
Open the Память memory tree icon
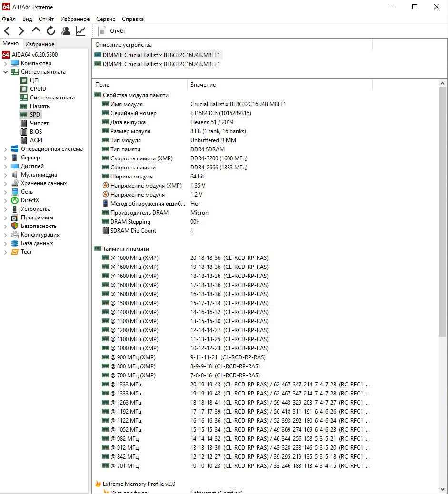coord(24,106)
